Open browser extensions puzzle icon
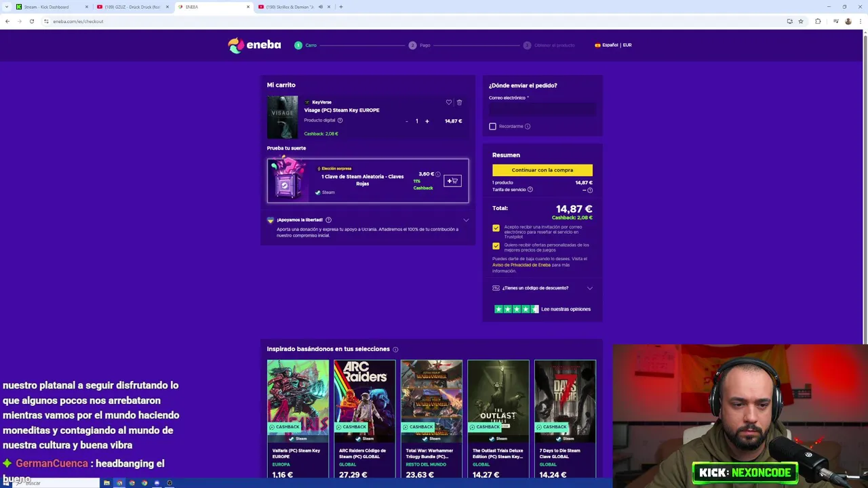This screenshot has height=488, width=868. tap(818, 21)
